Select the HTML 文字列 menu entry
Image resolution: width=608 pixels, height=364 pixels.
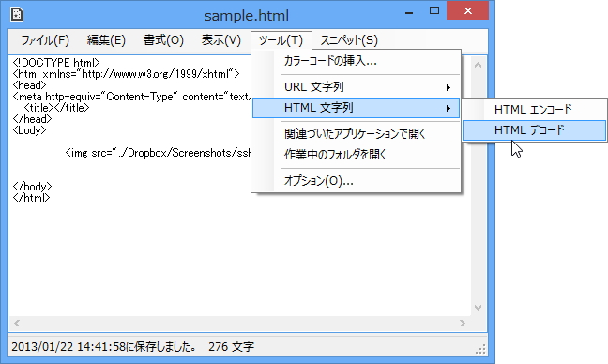(356, 108)
